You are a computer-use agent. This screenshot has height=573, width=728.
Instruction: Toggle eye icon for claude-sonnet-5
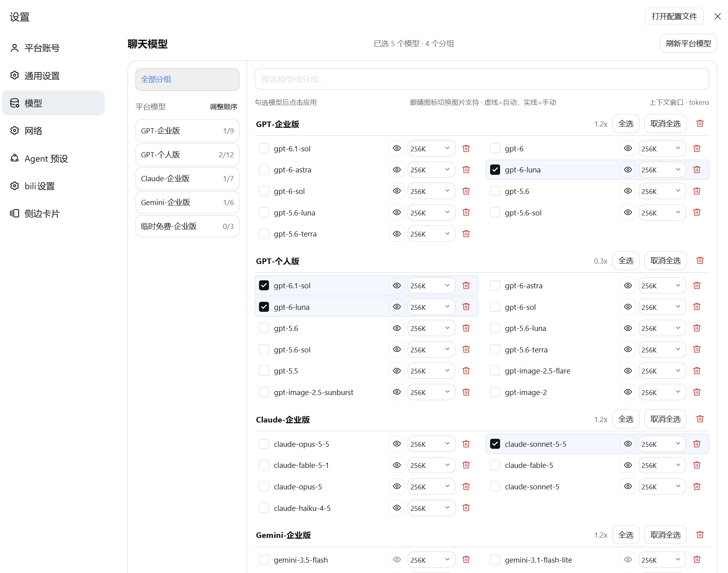pyautogui.click(x=628, y=487)
